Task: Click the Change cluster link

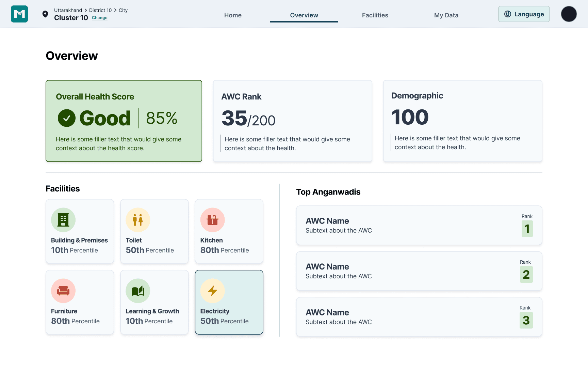Action: coord(99,18)
